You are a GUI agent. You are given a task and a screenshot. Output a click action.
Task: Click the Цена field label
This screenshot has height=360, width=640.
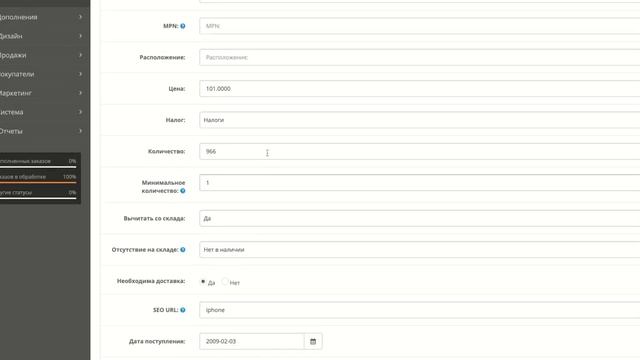point(177,89)
